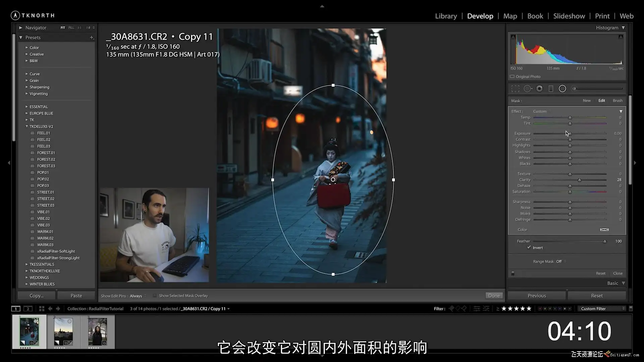Collapse the TKDELUXE-V2 preset folder
This screenshot has height=362, width=644.
coord(27,126)
